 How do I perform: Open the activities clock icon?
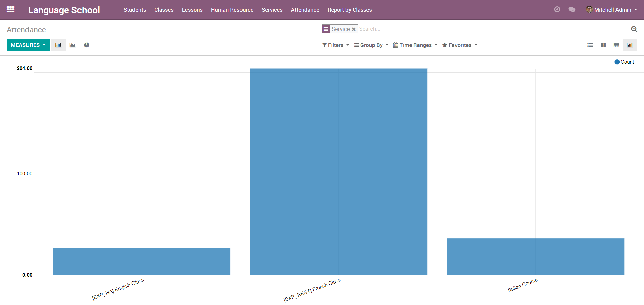pyautogui.click(x=557, y=10)
